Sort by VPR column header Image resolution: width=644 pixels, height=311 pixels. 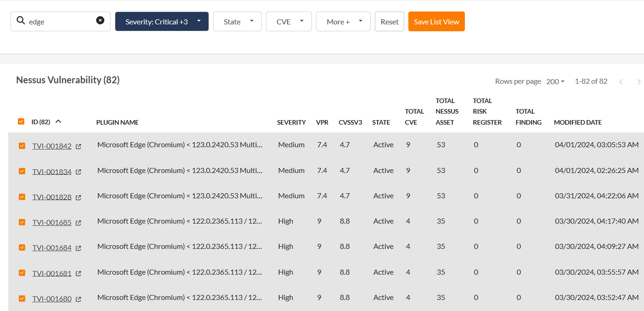coord(322,122)
